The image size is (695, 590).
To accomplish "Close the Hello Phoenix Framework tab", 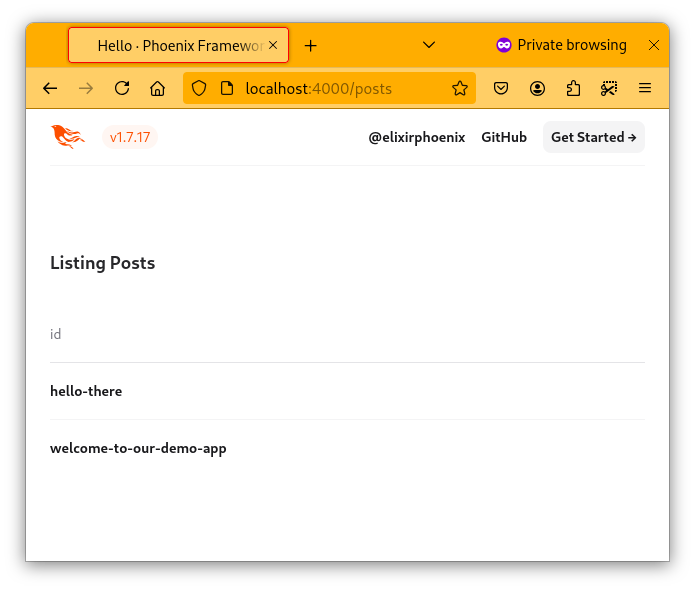I will pos(274,45).
